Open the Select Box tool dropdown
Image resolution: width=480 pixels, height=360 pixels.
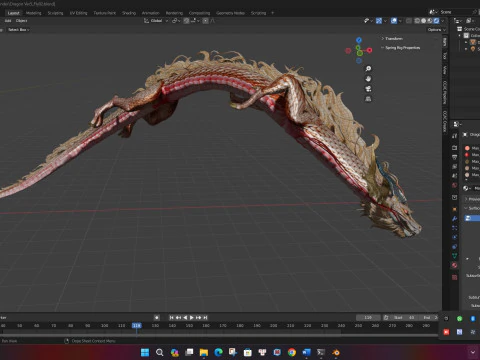tap(19, 30)
